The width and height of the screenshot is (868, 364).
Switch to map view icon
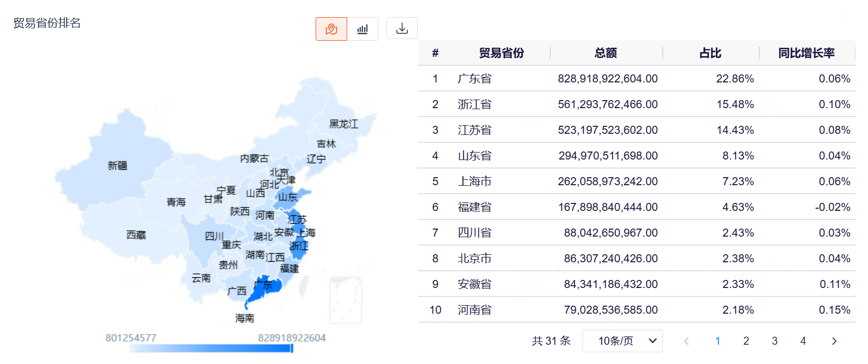[331, 29]
